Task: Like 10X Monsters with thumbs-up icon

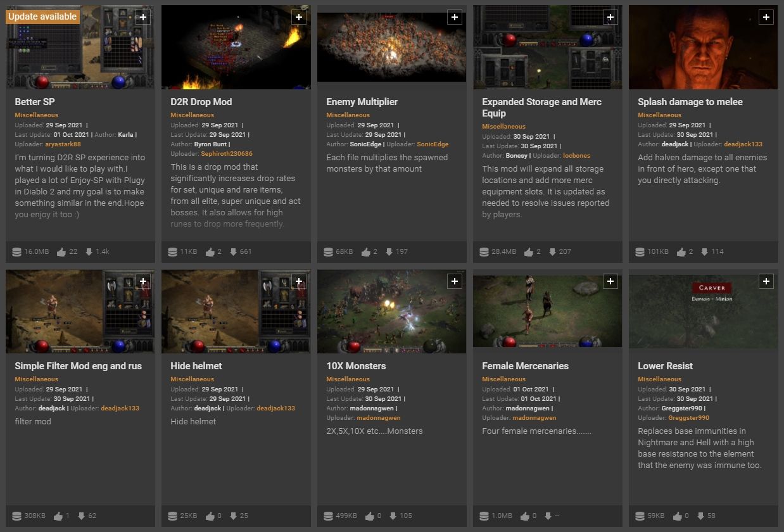Action: (369, 516)
